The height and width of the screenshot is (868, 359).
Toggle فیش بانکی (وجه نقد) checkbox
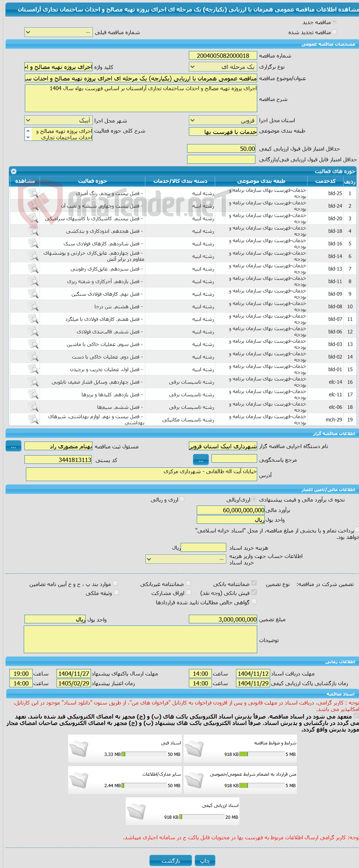click(254, 592)
